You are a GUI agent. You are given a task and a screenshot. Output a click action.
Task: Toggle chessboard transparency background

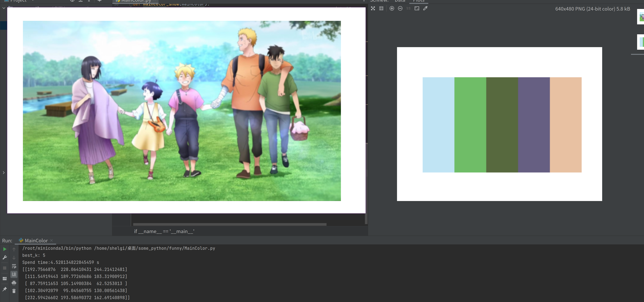pyautogui.click(x=373, y=8)
